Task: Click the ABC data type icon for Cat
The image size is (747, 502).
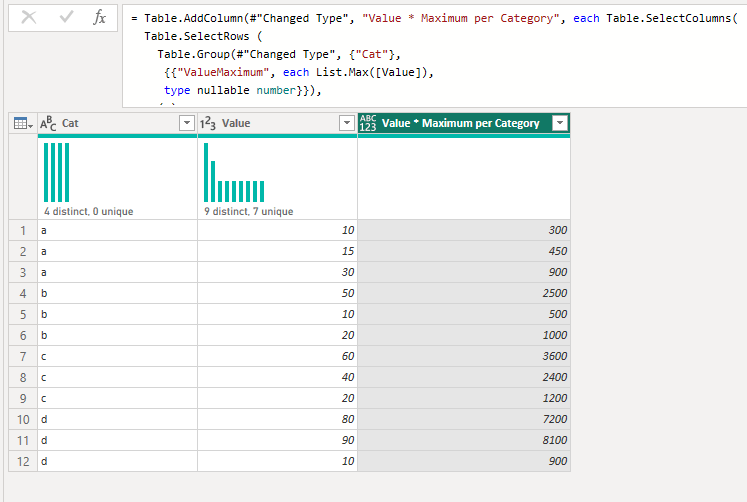Action: (x=48, y=123)
